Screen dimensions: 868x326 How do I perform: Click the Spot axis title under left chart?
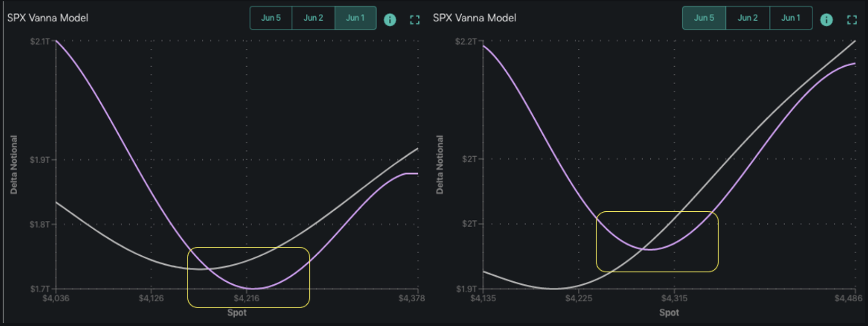tap(236, 313)
